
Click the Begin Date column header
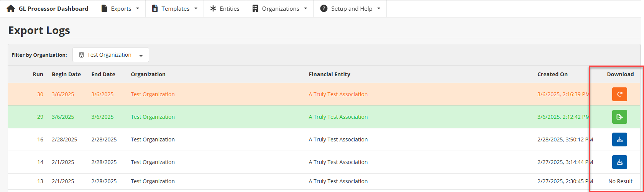pos(66,74)
